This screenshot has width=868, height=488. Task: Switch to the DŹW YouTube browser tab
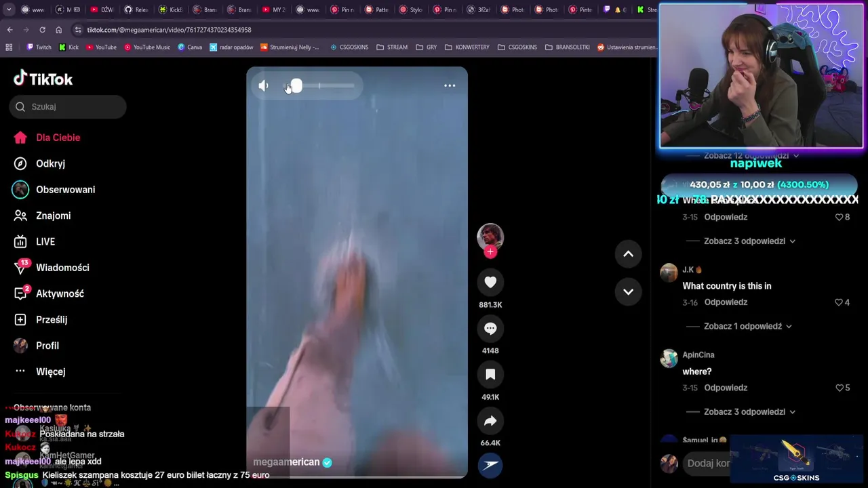(x=102, y=9)
